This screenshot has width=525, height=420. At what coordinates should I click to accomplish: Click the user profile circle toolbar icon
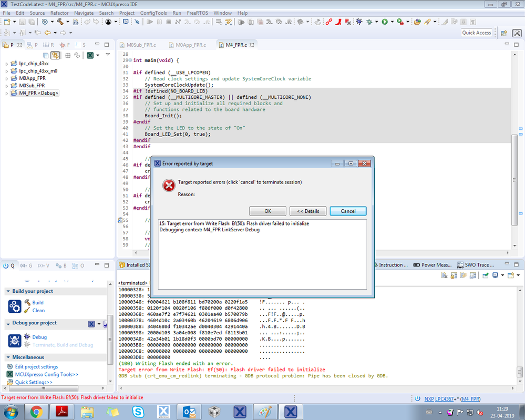108,22
